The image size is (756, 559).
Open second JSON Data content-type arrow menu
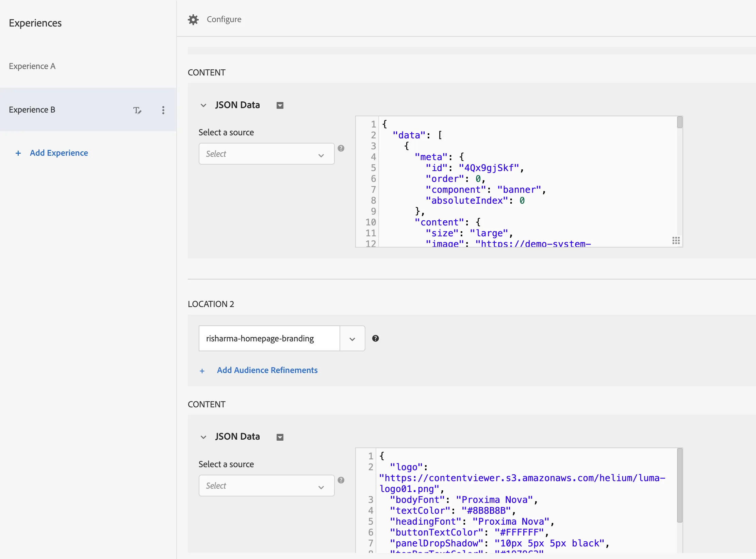tap(280, 437)
